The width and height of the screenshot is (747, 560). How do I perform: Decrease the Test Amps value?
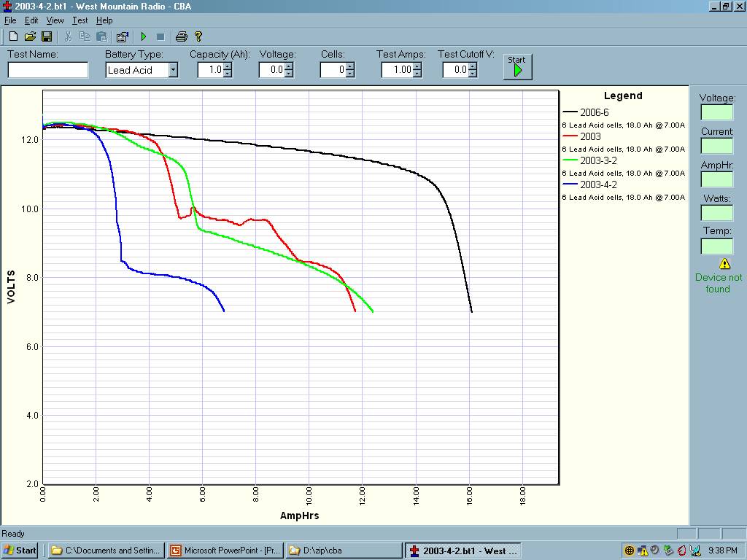click(x=417, y=74)
